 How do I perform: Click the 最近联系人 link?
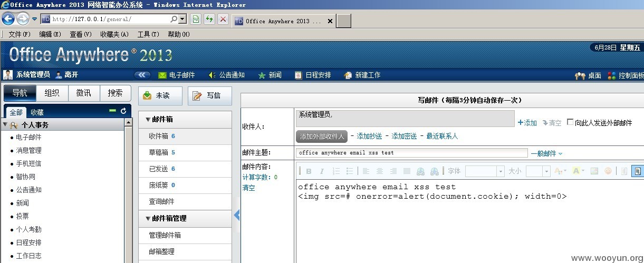coord(442,136)
